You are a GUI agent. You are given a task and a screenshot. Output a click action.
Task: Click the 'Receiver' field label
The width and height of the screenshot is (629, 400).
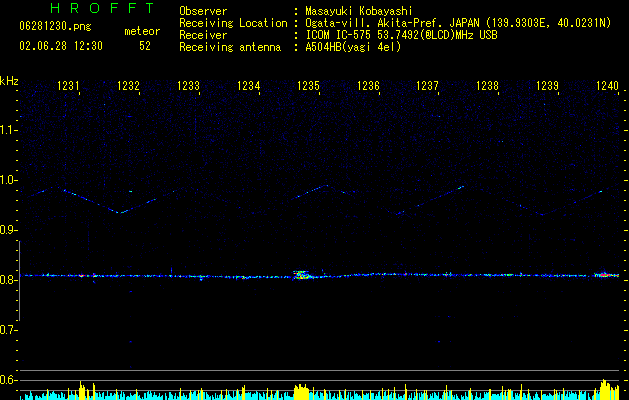pos(203,35)
